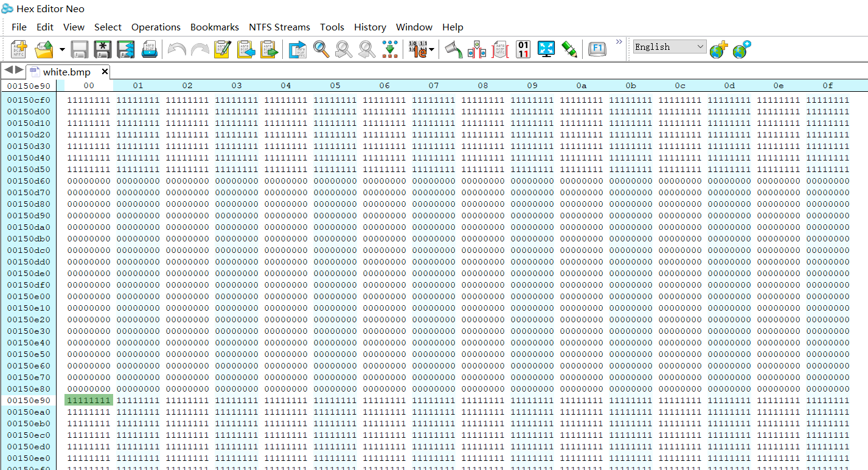Screen dimensions: 868x470
Task: Click row address 00150ee0
Action: 29,458
